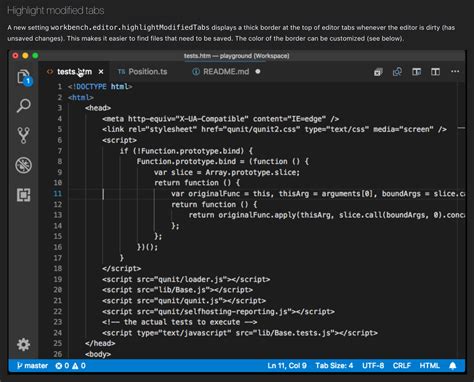Image resolution: width=474 pixels, height=382 pixels.
Task: Click the qunit/loader.js script line
Action: click(x=186, y=279)
